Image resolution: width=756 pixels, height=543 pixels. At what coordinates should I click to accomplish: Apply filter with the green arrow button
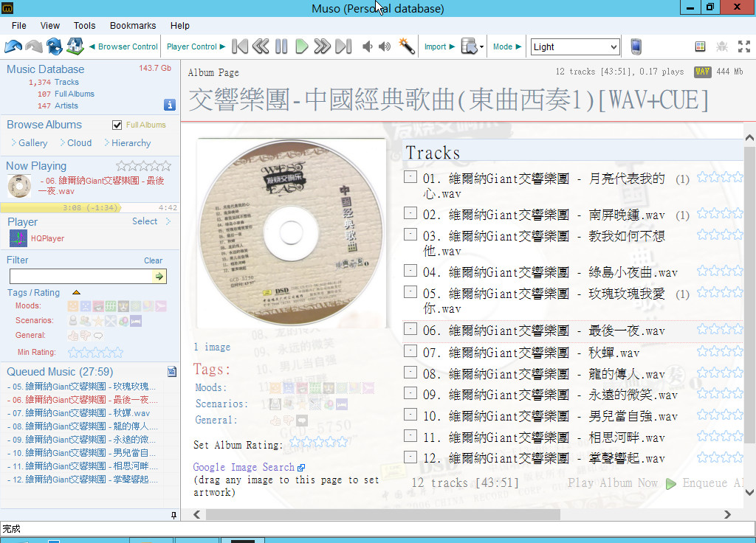tap(159, 276)
